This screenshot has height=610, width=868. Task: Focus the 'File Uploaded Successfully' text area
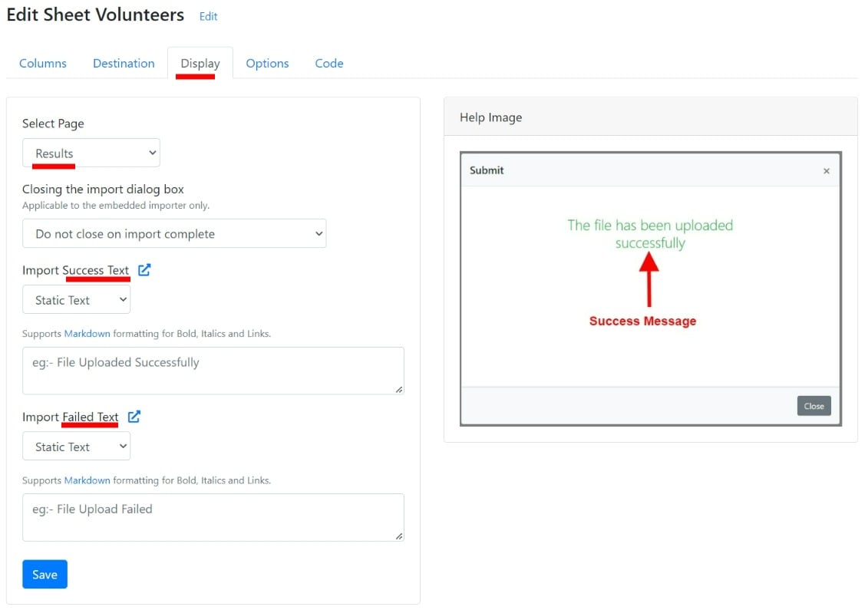point(213,371)
